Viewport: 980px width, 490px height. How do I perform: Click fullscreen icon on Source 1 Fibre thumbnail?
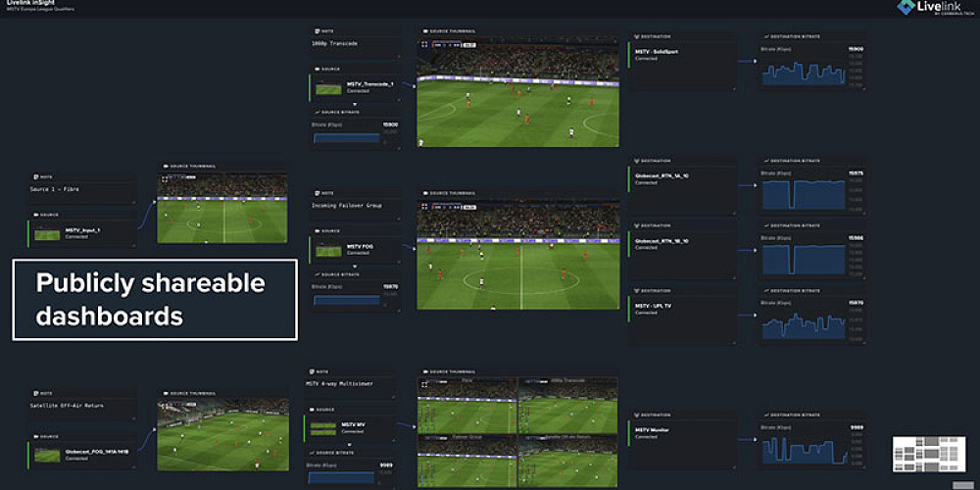pos(164,178)
